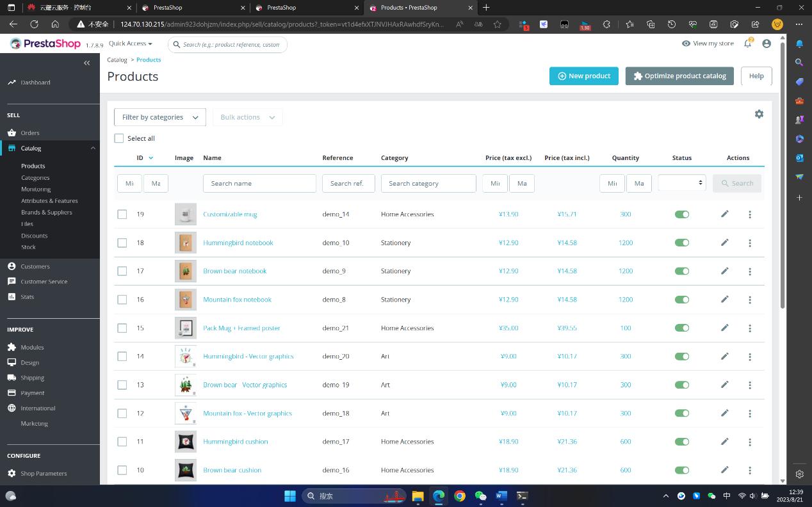
Task: Open three-dot actions menu for Hummingbird notebook
Action: [749, 243]
